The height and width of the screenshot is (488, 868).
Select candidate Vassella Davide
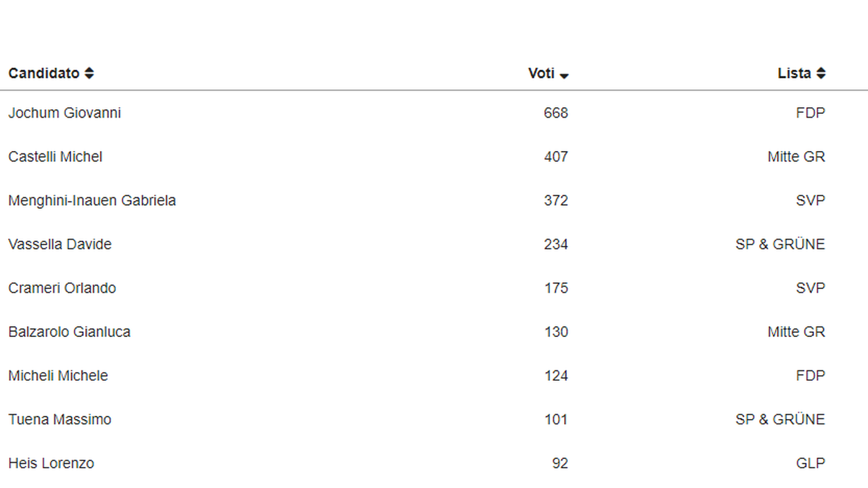click(x=60, y=245)
